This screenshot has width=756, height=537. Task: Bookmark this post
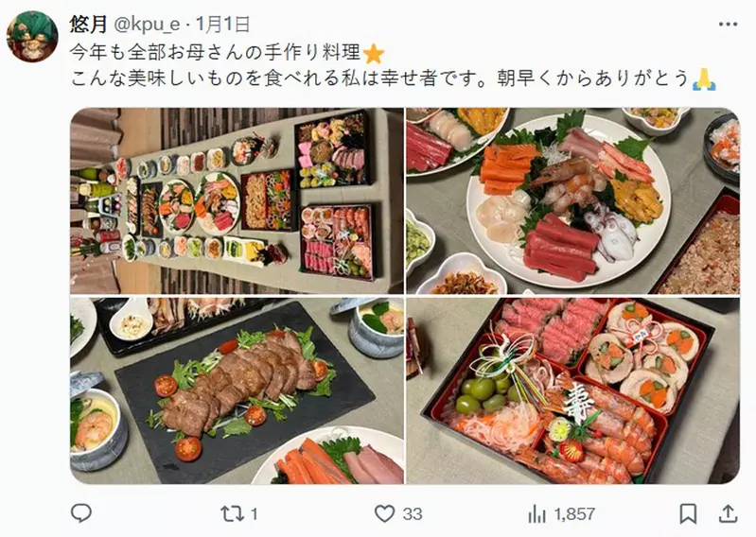click(x=688, y=514)
